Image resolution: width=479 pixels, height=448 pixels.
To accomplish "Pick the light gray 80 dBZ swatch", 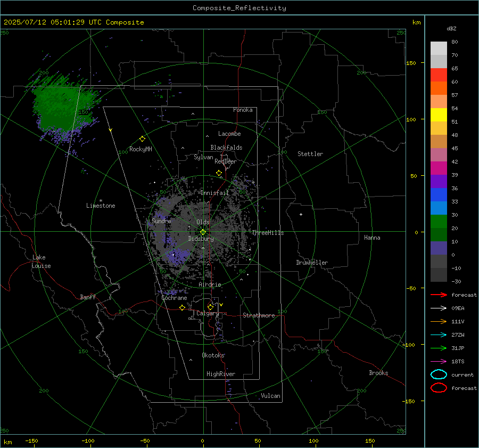I will 439,48.
